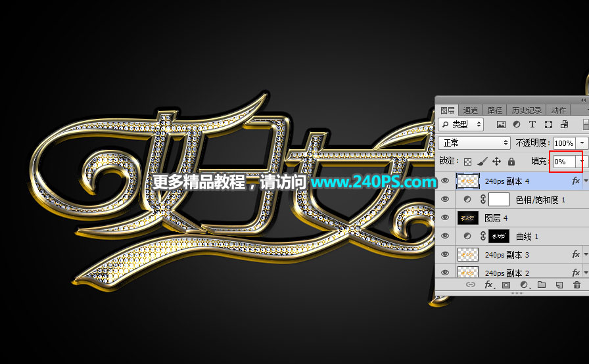Add layer style fx button at panel bottom
Viewport: 589px width, 364px height.
(488, 284)
